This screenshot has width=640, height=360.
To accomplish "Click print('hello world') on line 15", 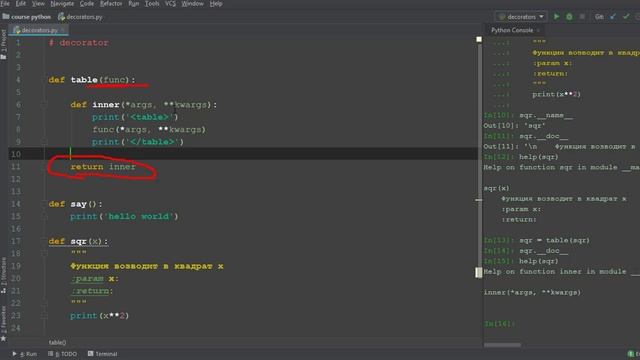I will (x=124, y=216).
